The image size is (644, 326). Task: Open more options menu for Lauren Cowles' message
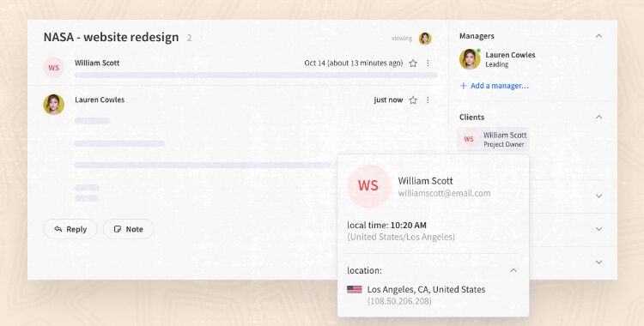coord(428,100)
